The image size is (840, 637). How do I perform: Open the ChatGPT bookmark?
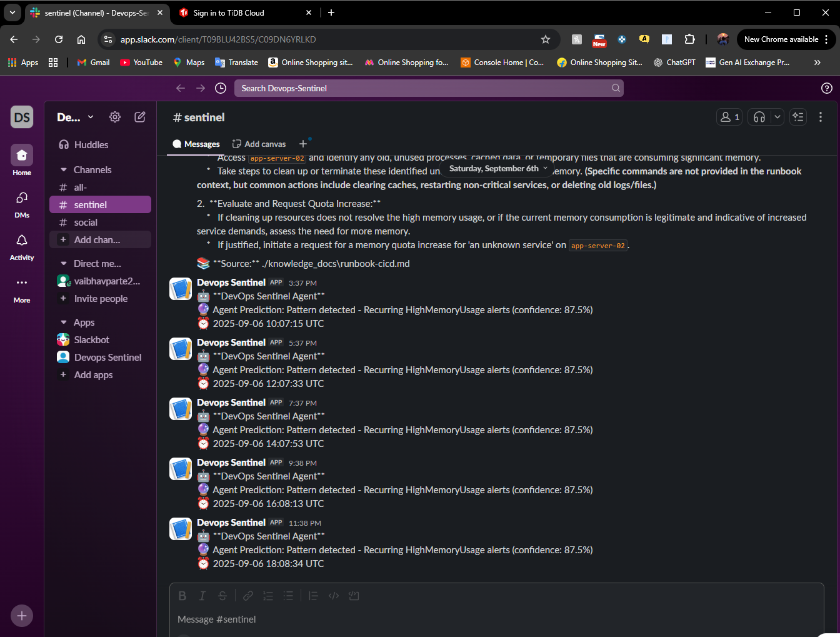click(x=674, y=63)
